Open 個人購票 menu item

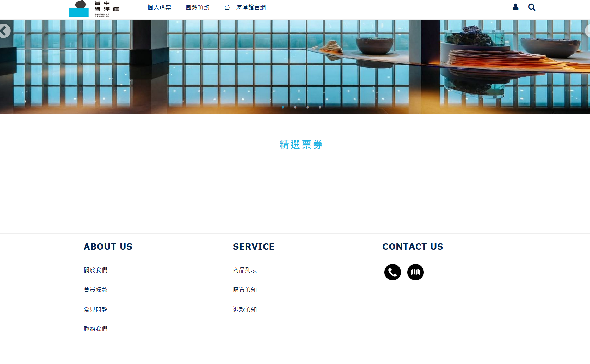[x=159, y=8]
